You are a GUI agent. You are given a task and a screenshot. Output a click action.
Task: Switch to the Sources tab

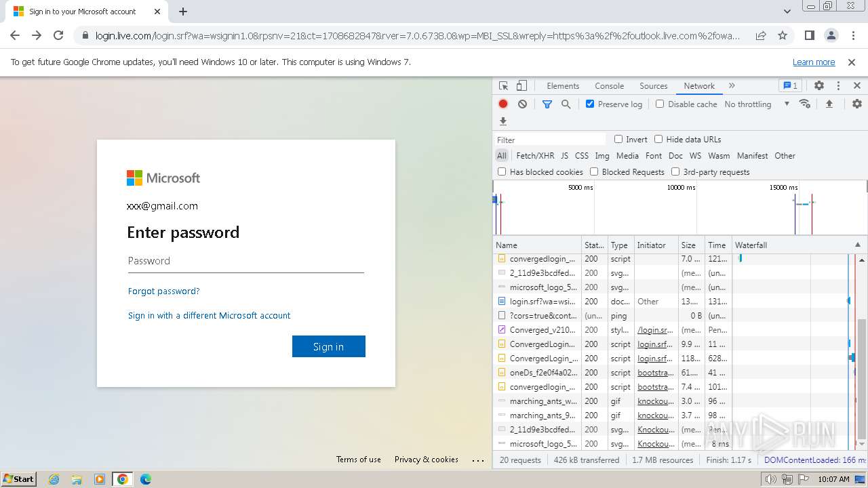tap(654, 86)
